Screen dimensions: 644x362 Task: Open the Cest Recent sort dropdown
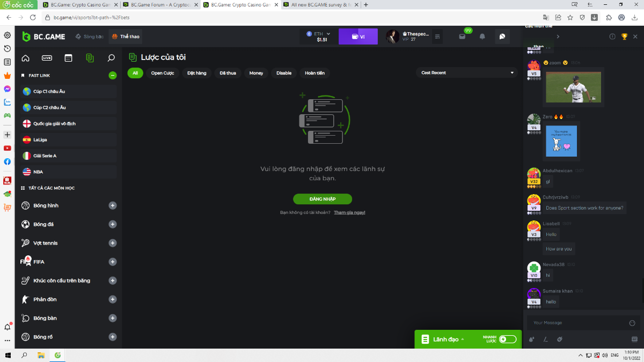pyautogui.click(x=466, y=73)
